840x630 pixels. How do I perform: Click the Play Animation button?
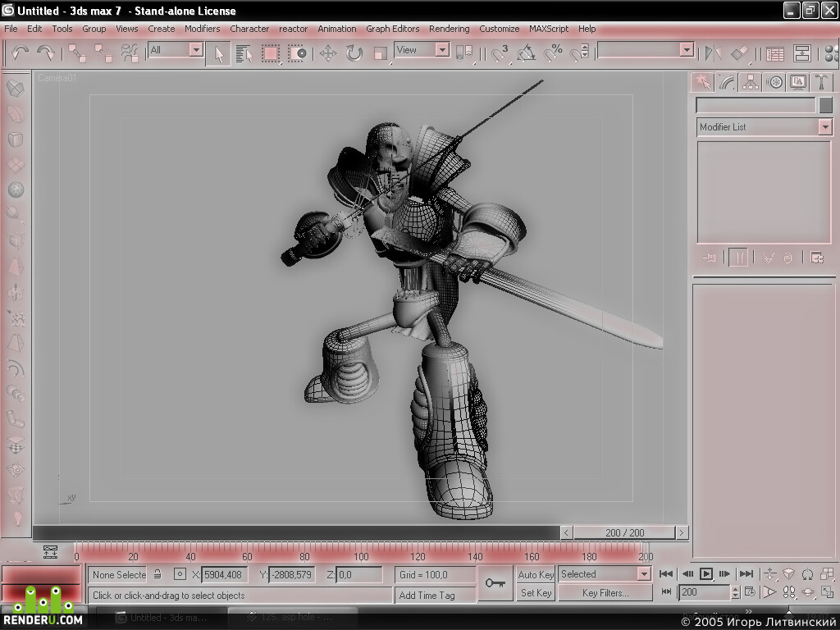point(706,573)
